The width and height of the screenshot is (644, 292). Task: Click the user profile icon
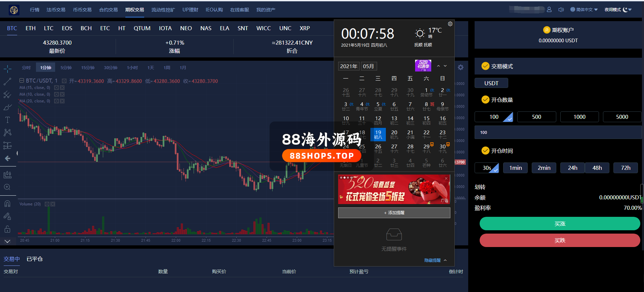pyautogui.click(x=549, y=10)
